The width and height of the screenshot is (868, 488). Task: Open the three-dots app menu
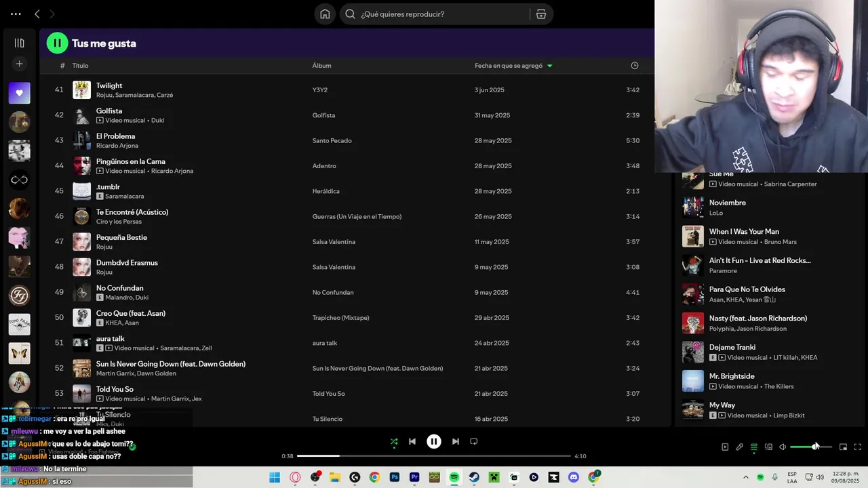pos(16,14)
